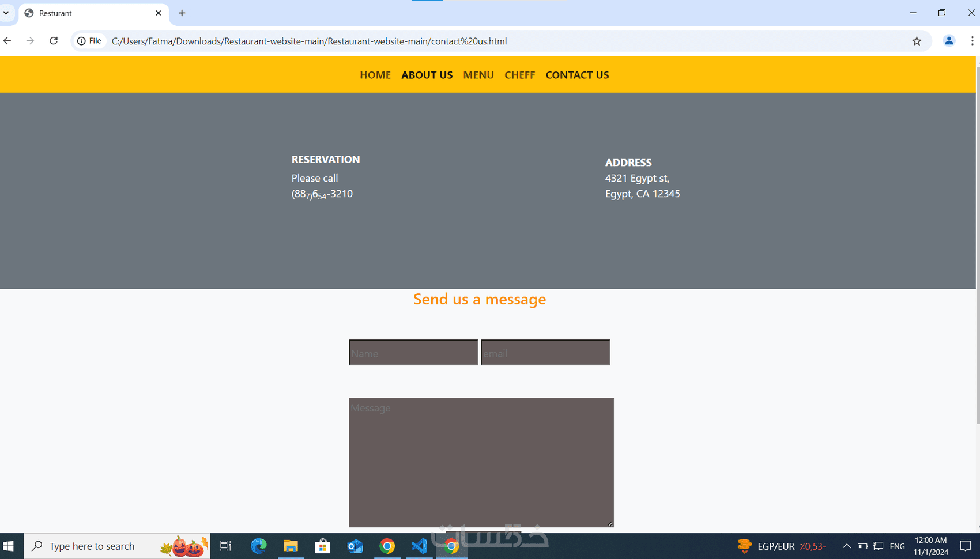Open the network tray icon
Viewport: 980px width, 559px height.
click(879, 546)
